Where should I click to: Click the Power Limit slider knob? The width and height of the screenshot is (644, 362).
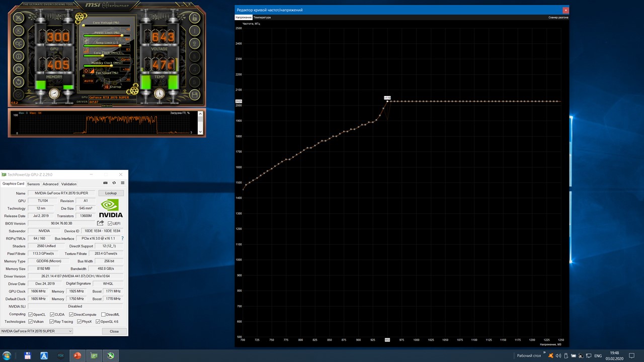pyautogui.click(x=121, y=35)
